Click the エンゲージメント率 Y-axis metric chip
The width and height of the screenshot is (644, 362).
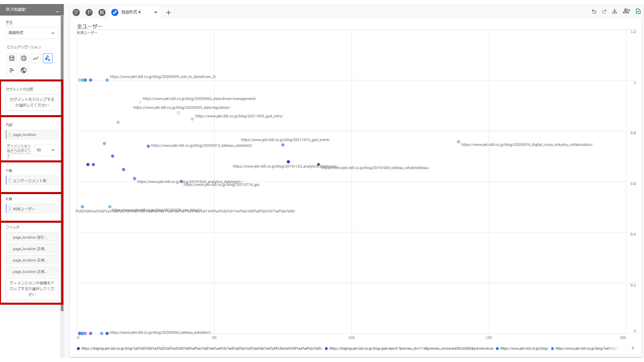tap(32, 180)
